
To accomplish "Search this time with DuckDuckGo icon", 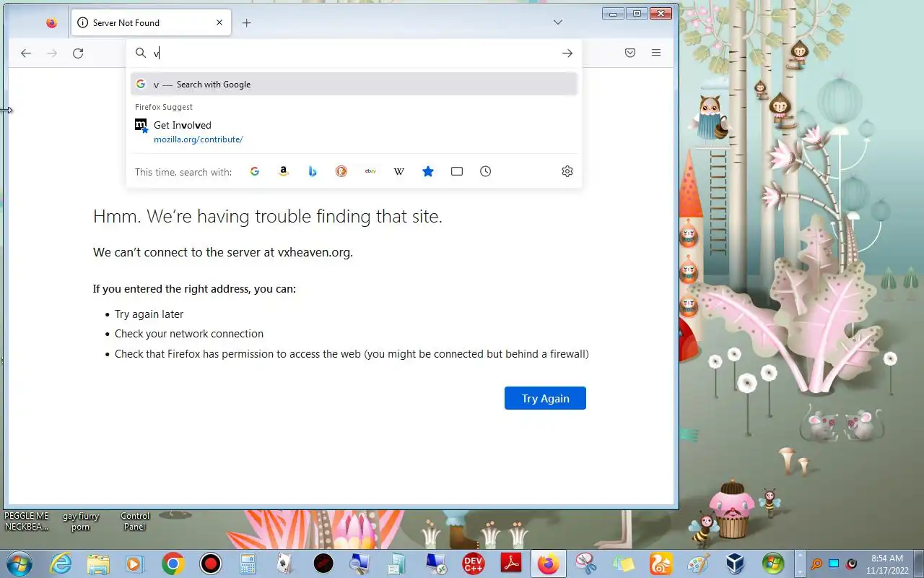I will click(341, 171).
